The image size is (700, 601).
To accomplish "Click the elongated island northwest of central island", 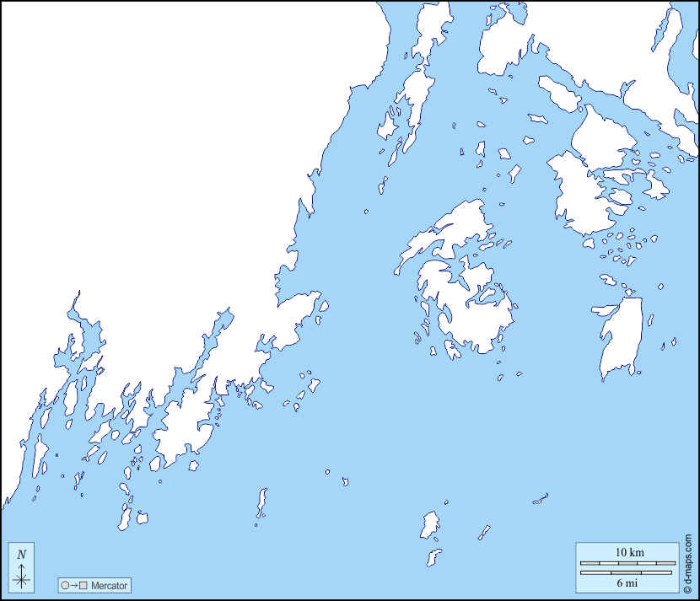I will pyautogui.click(x=447, y=228).
